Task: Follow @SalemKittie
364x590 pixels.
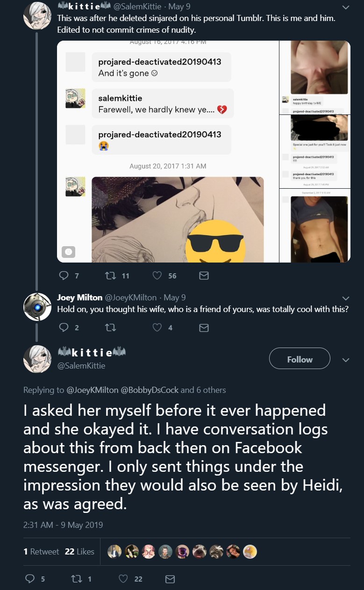Action: click(x=300, y=359)
